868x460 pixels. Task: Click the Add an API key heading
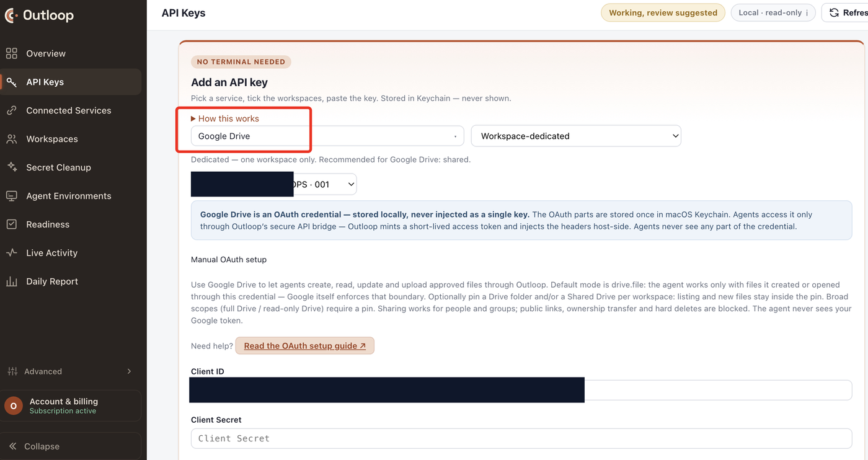229,82
